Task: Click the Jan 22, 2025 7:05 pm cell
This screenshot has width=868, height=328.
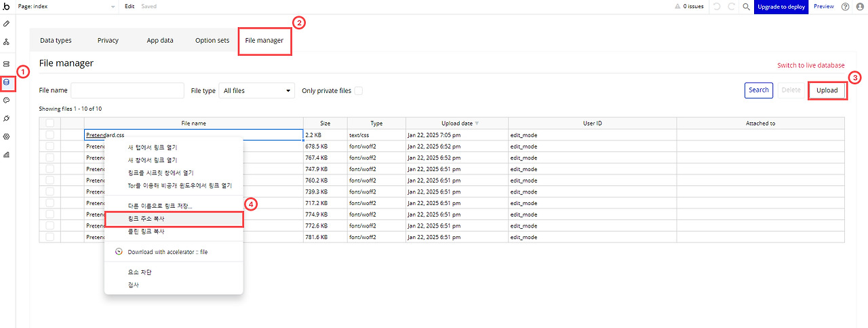Action: tap(457, 134)
